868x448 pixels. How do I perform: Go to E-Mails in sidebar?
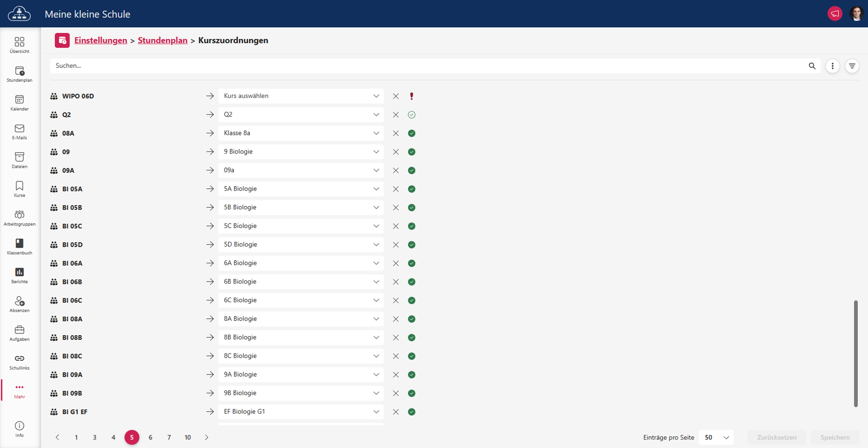[x=20, y=131]
